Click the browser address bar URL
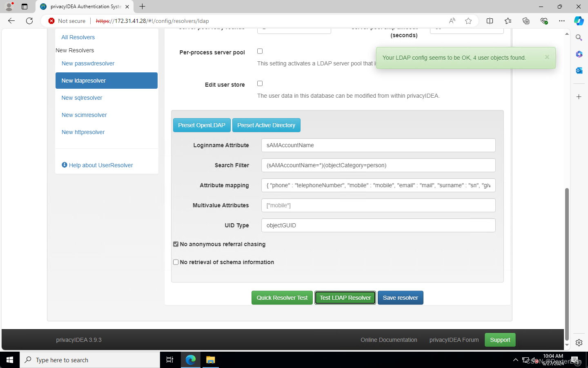The width and height of the screenshot is (588, 368). coord(152,21)
